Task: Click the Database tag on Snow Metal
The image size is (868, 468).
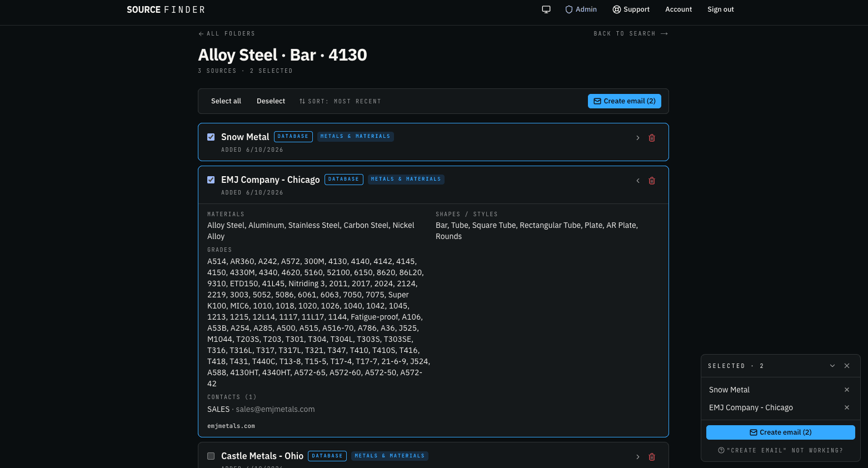Action: pos(293,137)
